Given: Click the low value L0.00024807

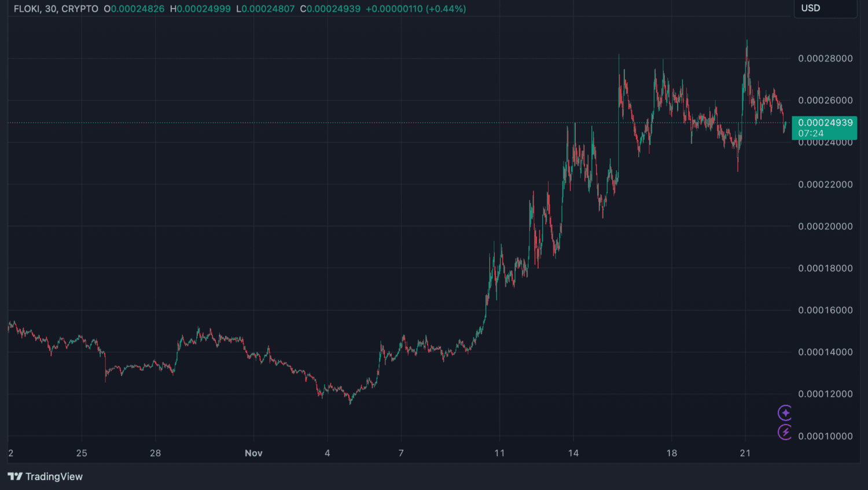Looking at the screenshot, I should (x=266, y=9).
